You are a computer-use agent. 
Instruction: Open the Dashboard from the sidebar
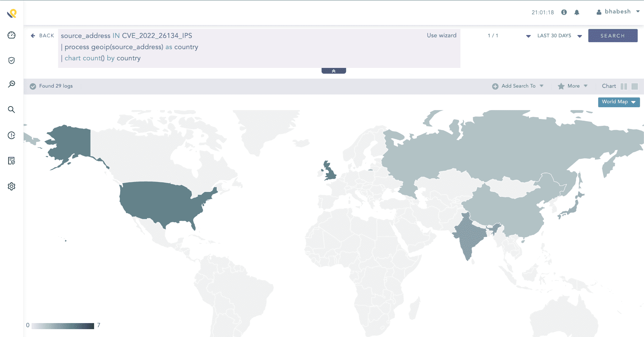point(11,35)
